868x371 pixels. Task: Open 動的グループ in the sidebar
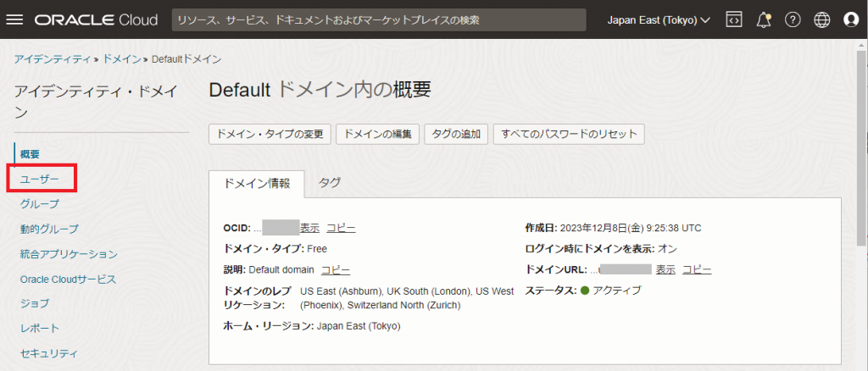pyautogui.click(x=48, y=229)
